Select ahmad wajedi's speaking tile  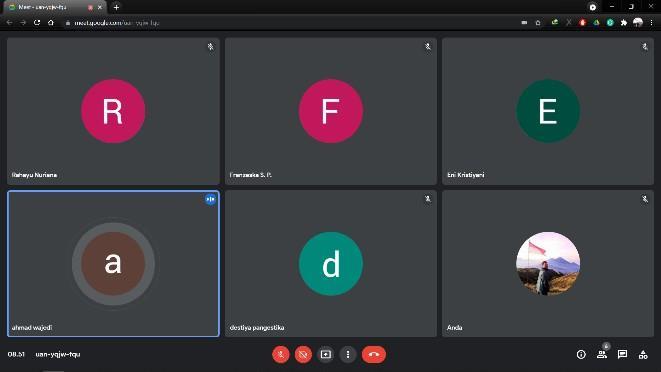(113, 264)
